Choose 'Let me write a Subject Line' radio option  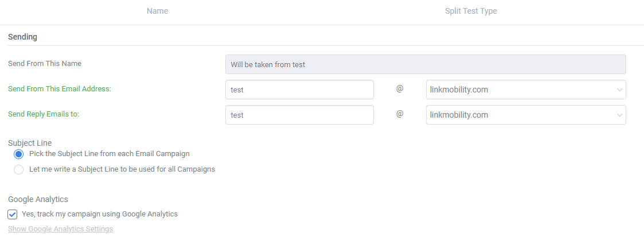(x=18, y=169)
